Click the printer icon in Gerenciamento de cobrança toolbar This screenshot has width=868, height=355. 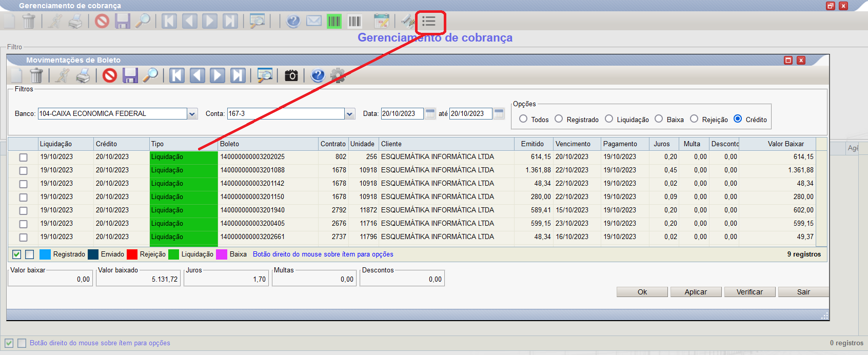pos(75,21)
